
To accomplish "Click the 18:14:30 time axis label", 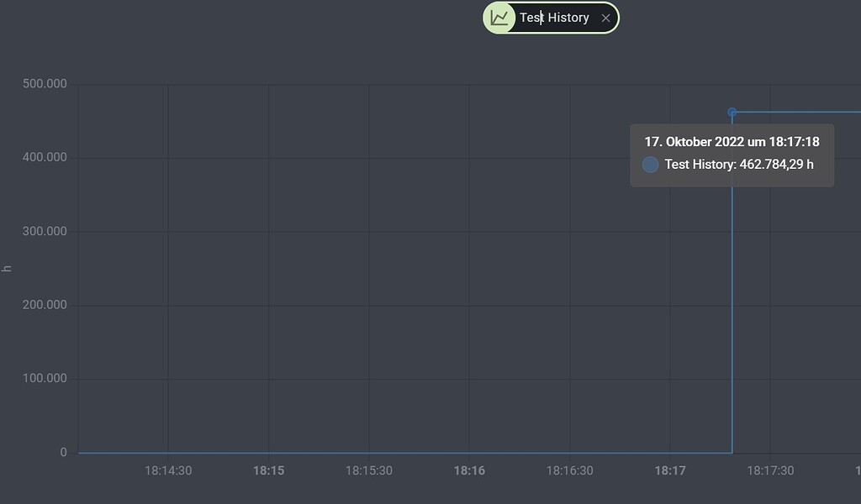I will tap(168, 470).
